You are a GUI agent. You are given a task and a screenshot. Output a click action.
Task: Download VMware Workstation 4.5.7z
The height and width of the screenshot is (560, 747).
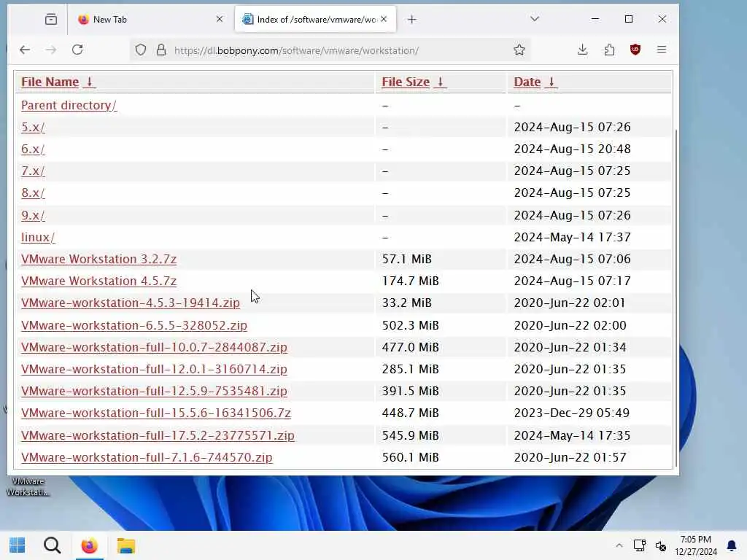pos(98,281)
